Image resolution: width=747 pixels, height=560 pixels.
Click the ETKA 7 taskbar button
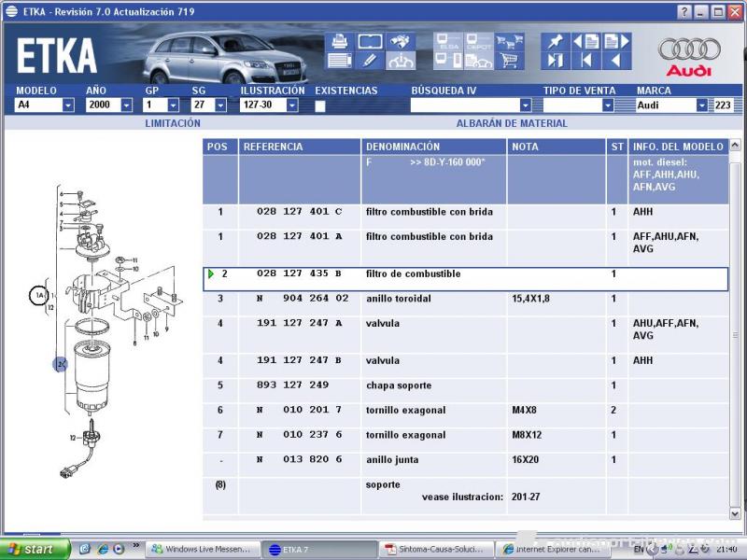tap(319, 550)
